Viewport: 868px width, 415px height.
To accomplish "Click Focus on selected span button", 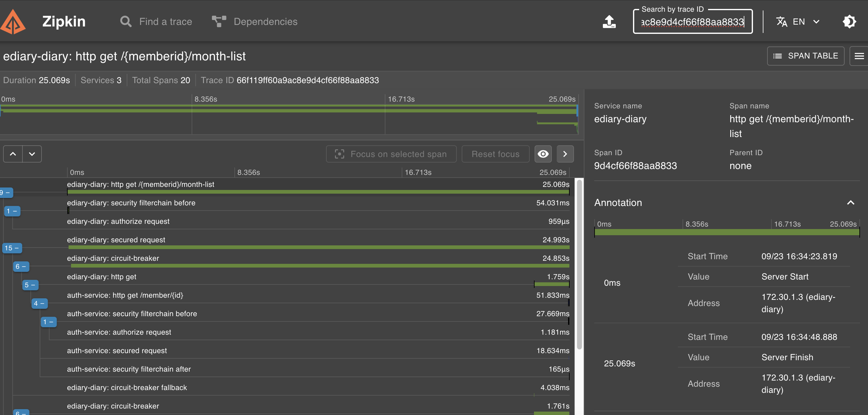I will click(391, 154).
